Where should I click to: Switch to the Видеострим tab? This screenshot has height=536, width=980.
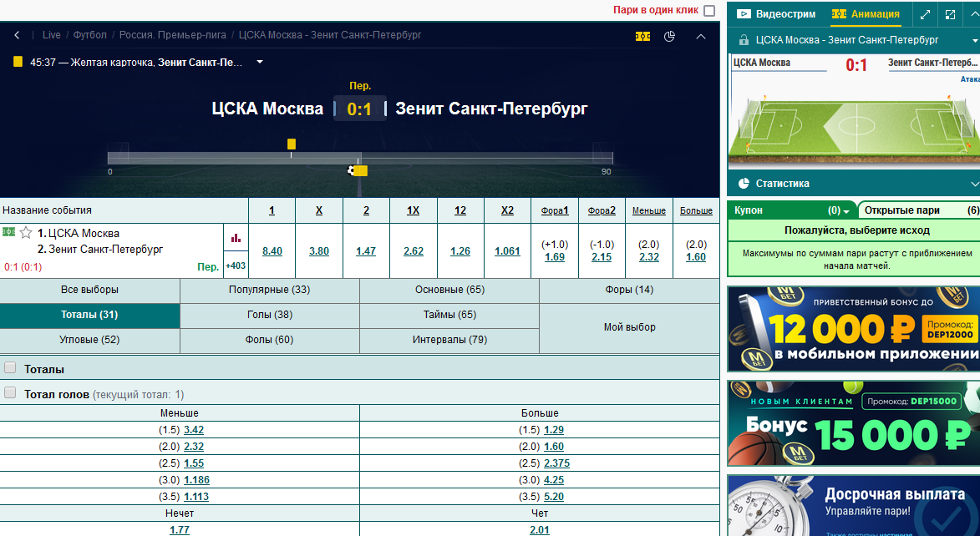[776, 13]
